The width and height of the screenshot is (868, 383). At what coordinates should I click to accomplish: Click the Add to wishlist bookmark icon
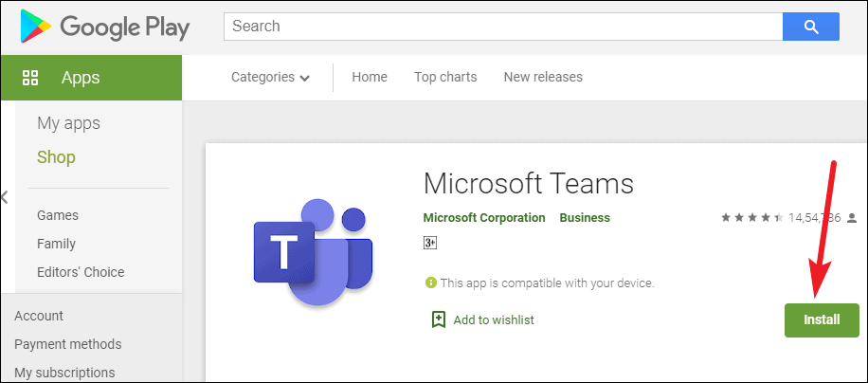tap(439, 319)
